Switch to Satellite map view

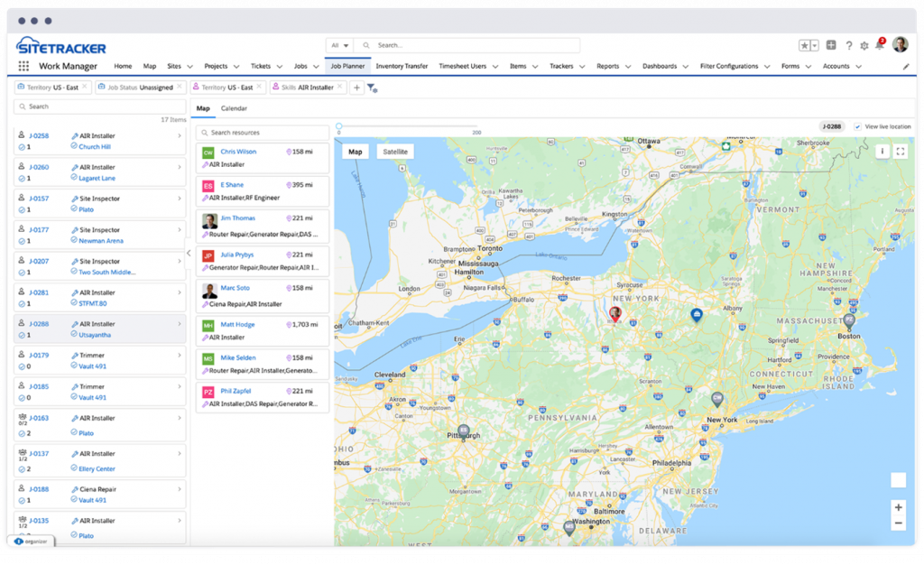click(x=395, y=152)
